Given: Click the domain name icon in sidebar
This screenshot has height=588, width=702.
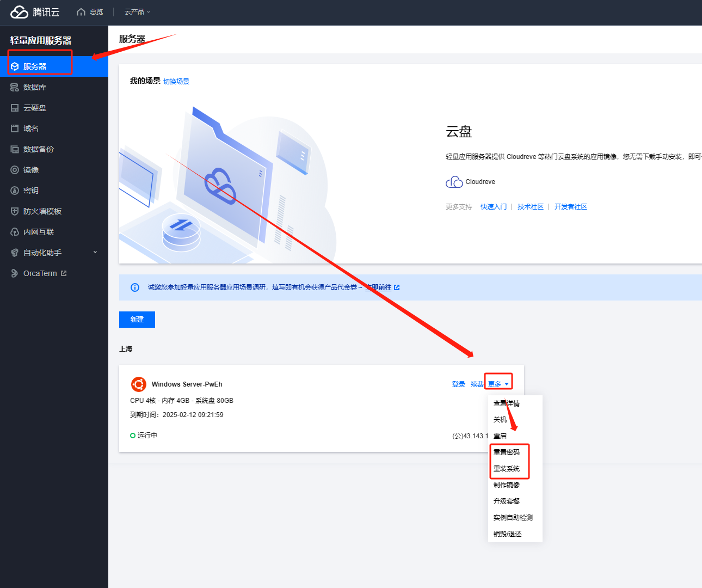Looking at the screenshot, I should (x=15, y=128).
